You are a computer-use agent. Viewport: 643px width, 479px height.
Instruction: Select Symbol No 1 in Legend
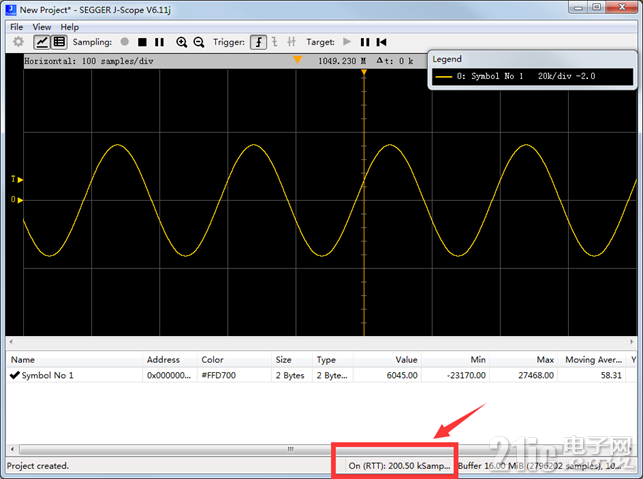pos(532,76)
